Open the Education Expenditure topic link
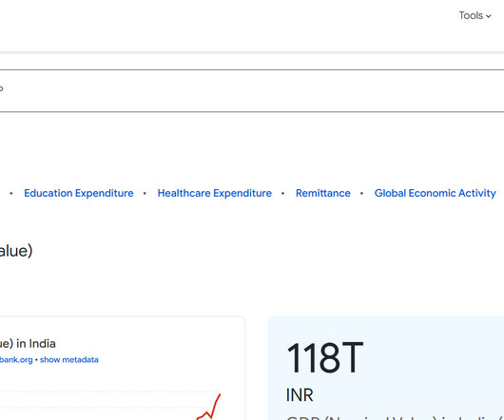This screenshot has height=420, width=504. [x=79, y=193]
